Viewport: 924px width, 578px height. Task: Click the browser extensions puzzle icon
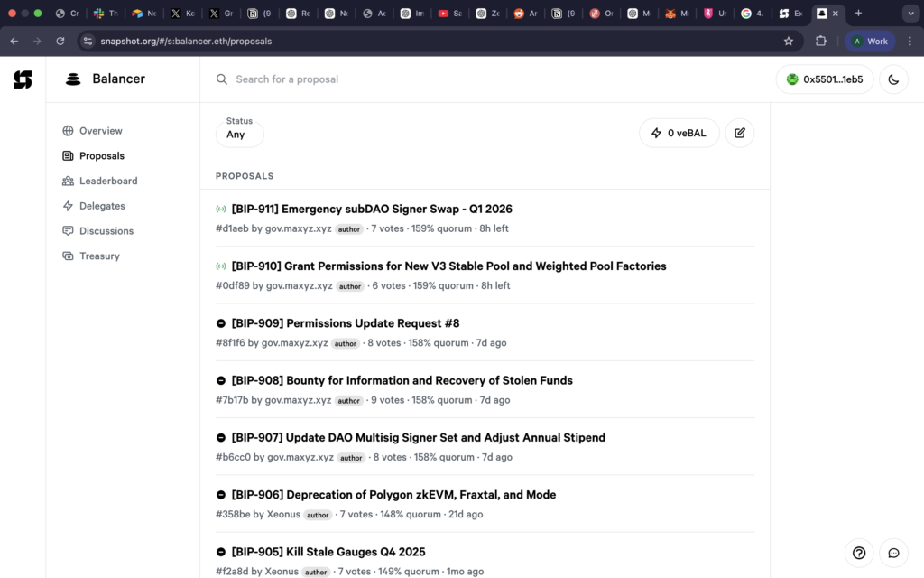[821, 41]
